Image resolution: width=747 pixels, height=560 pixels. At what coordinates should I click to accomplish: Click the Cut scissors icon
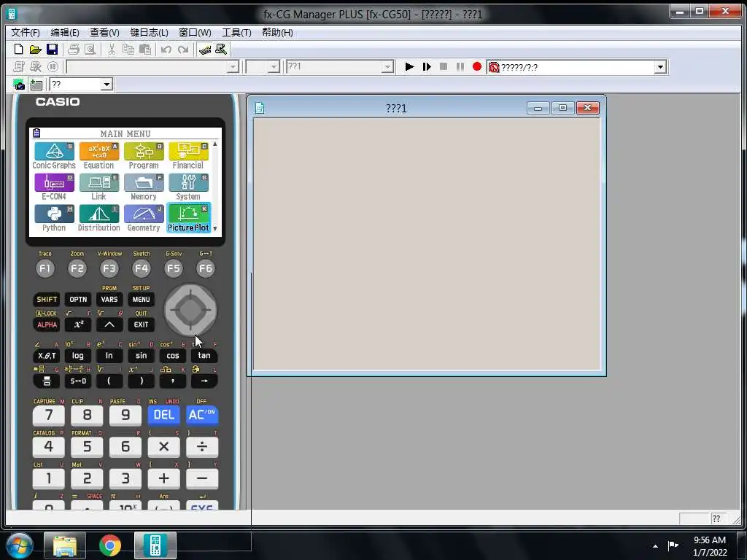point(112,49)
